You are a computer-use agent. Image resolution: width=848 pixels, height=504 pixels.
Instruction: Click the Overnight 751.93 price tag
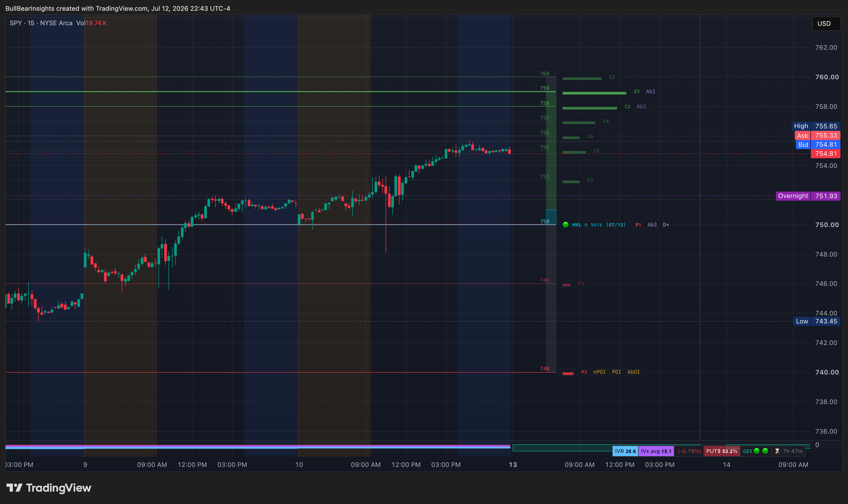click(808, 196)
